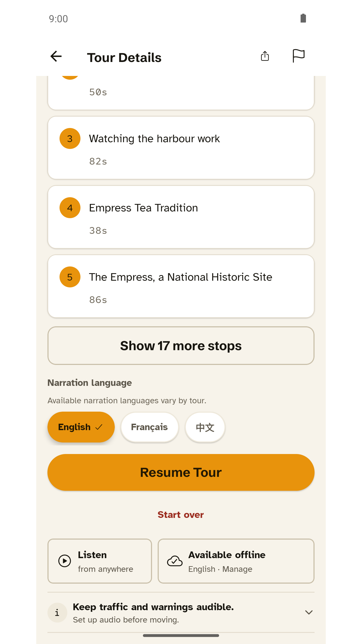Open The Empress, a National Historic Site

pos(181,286)
